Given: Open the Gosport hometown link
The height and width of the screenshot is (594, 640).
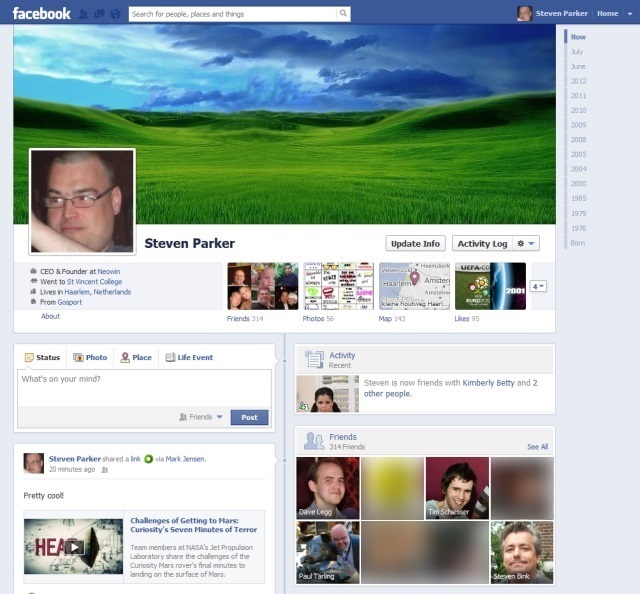Looking at the screenshot, I should (69, 302).
